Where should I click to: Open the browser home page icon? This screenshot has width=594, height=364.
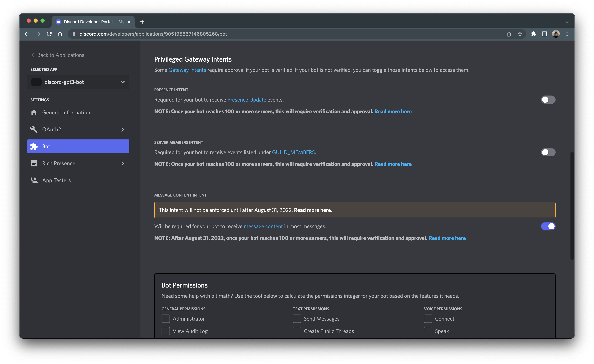[x=60, y=34]
